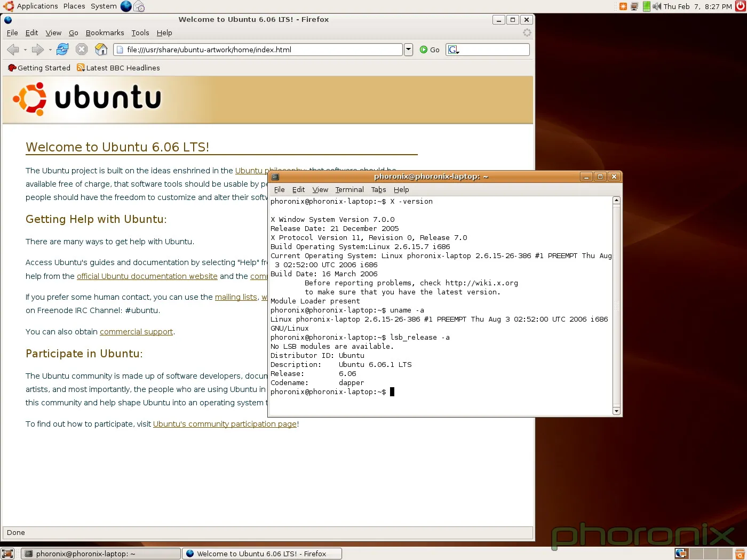Click the Getting Started bookmark icon
Screen dimensions: 747x560
(x=12, y=68)
